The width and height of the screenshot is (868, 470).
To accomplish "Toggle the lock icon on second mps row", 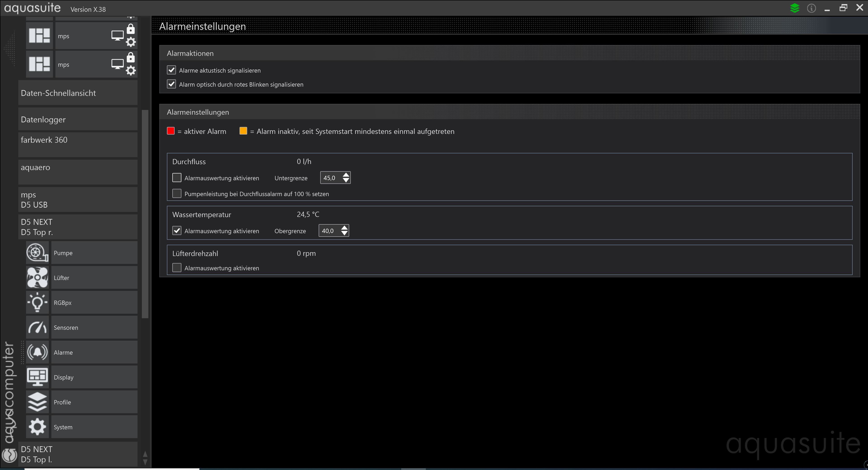I will [x=131, y=58].
